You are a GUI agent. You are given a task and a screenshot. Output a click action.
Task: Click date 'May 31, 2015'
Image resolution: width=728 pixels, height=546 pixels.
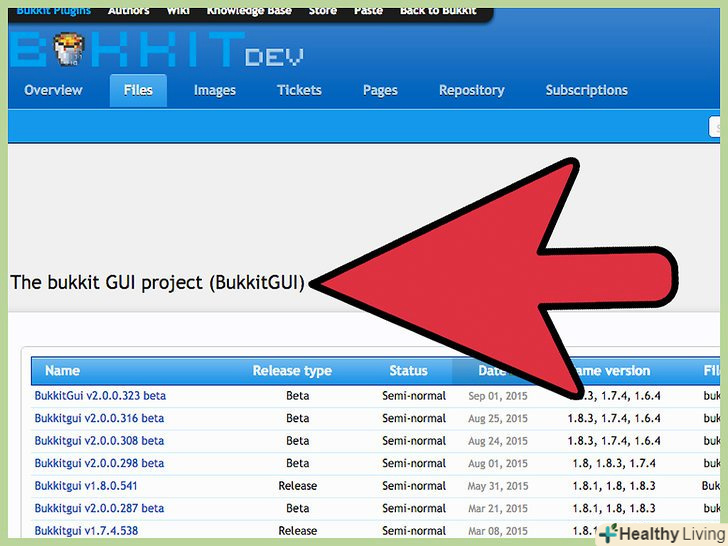(498, 486)
